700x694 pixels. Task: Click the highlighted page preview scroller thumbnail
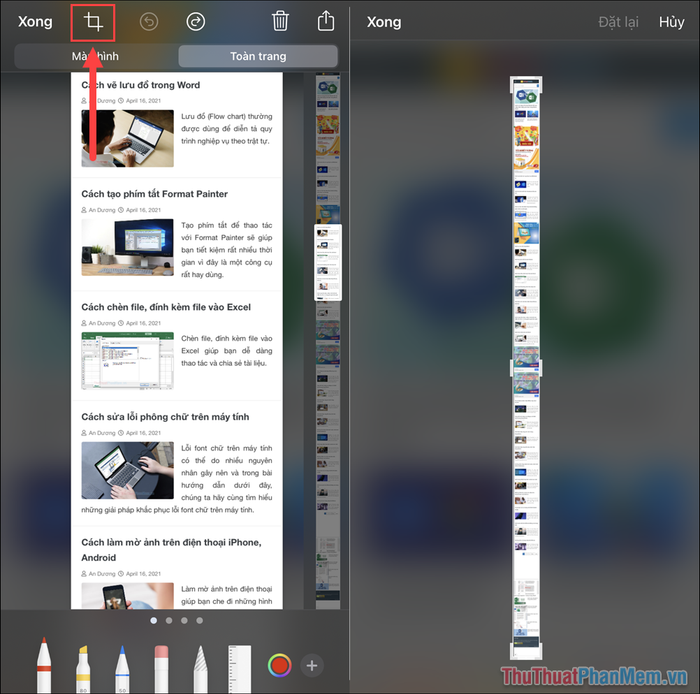pos(328,262)
